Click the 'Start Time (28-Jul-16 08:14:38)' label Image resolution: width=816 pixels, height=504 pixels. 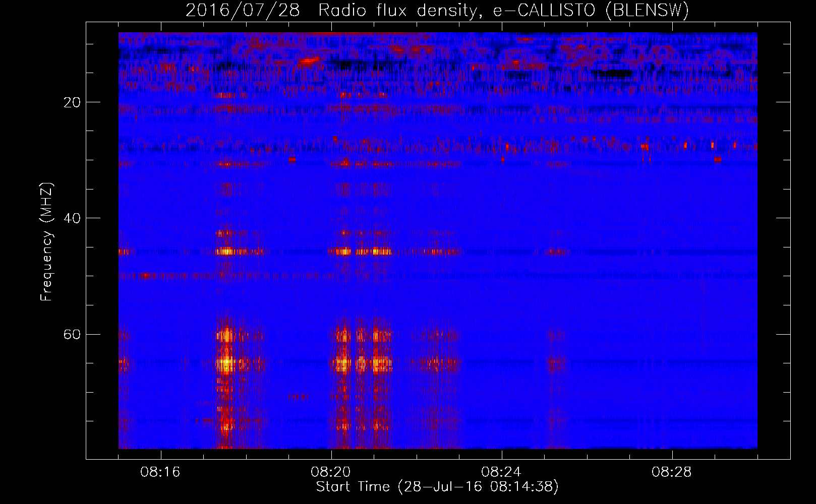click(x=437, y=487)
